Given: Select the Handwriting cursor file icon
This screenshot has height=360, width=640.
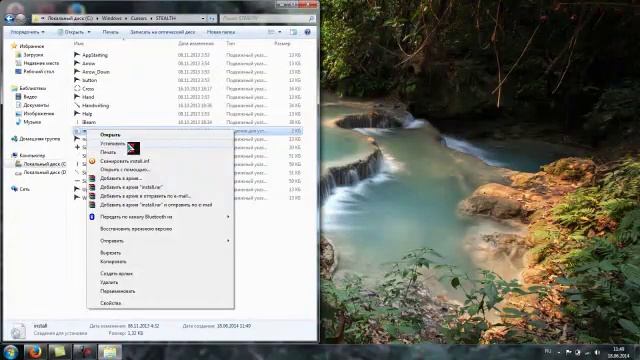Looking at the screenshot, I should 77,105.
